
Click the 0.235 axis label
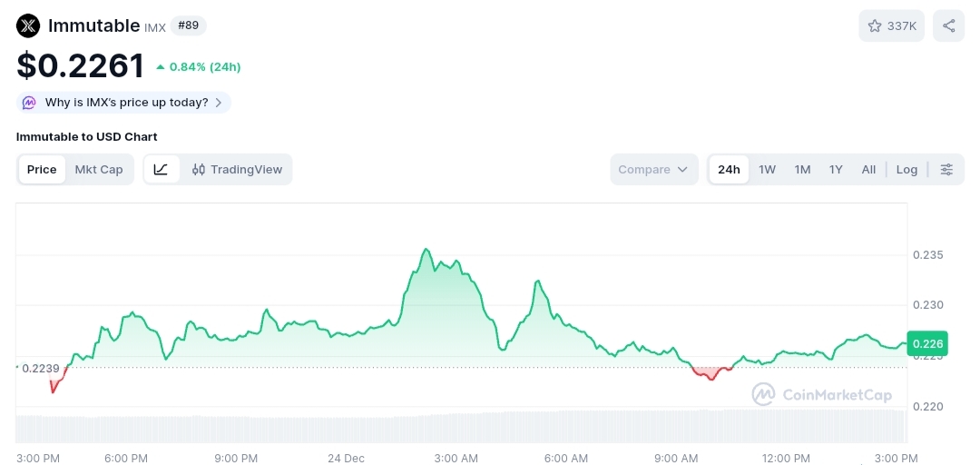(x=927, y=254)
